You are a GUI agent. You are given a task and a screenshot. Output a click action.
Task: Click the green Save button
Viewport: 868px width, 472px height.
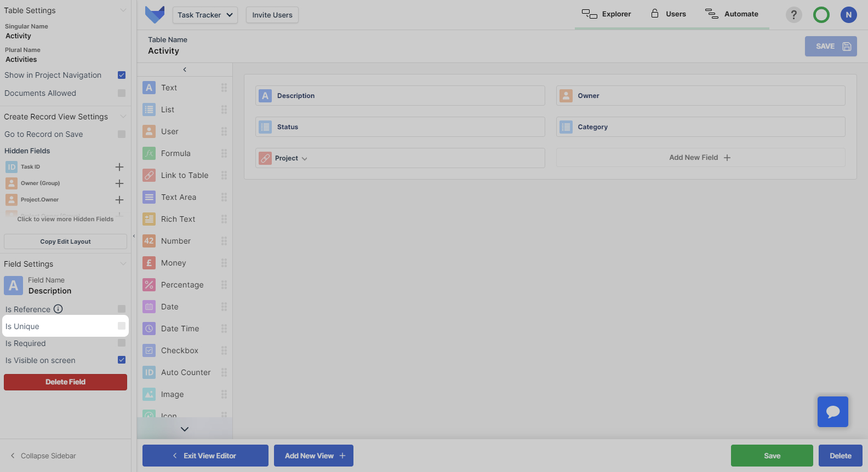pos(772,456)
